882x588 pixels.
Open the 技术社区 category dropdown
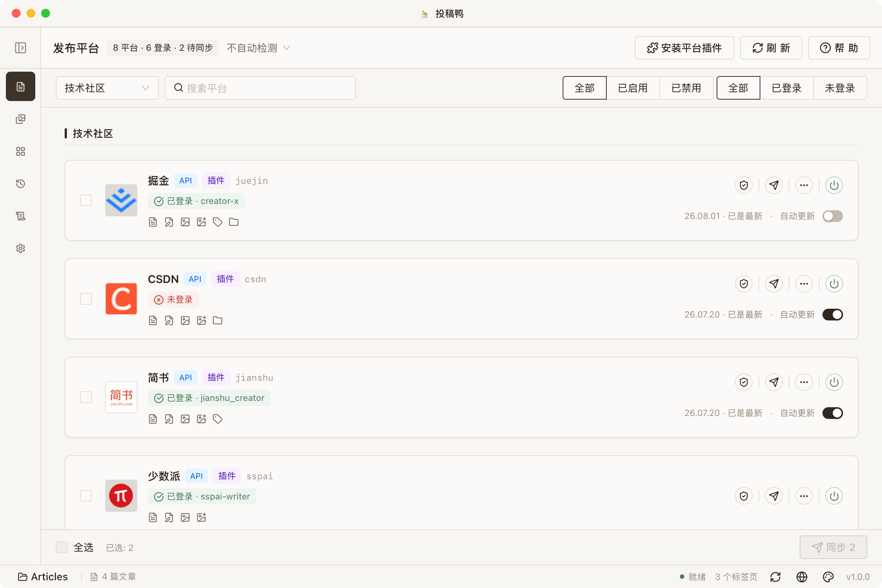point(107,88)
